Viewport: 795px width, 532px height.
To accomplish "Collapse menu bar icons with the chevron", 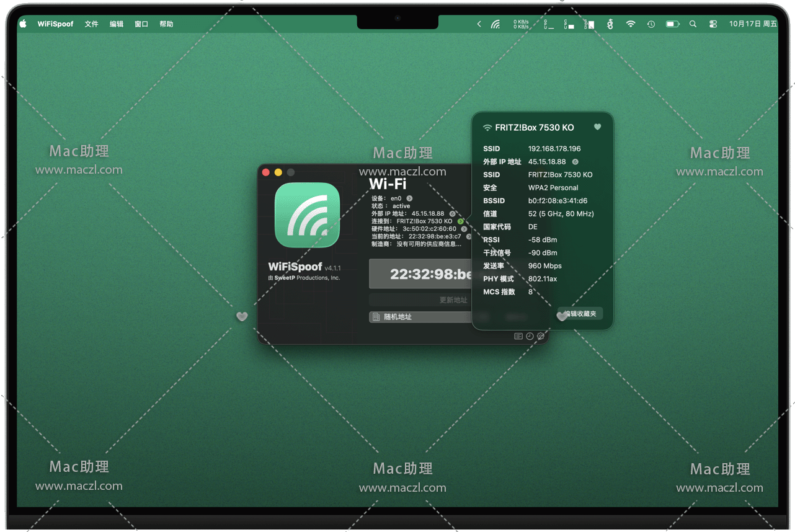I will pyautogui.click(x=479, y=24).
